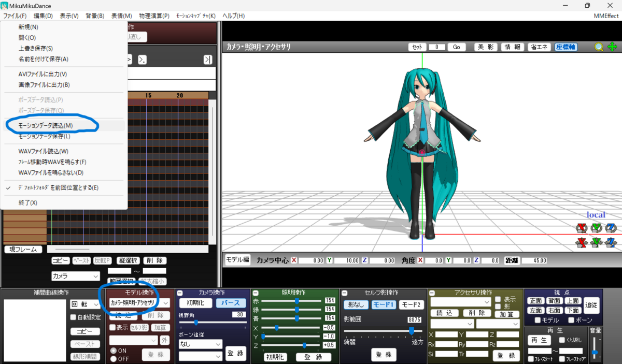This screenshot has width=622, height=364.
Task: Click the Z move axis icon
Action: (x=611, y=242)
